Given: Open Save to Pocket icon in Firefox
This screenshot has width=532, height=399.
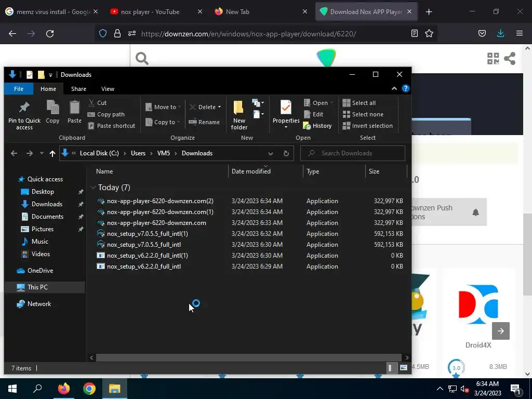Looking at the screenshot, I should [x=482, y=33].
